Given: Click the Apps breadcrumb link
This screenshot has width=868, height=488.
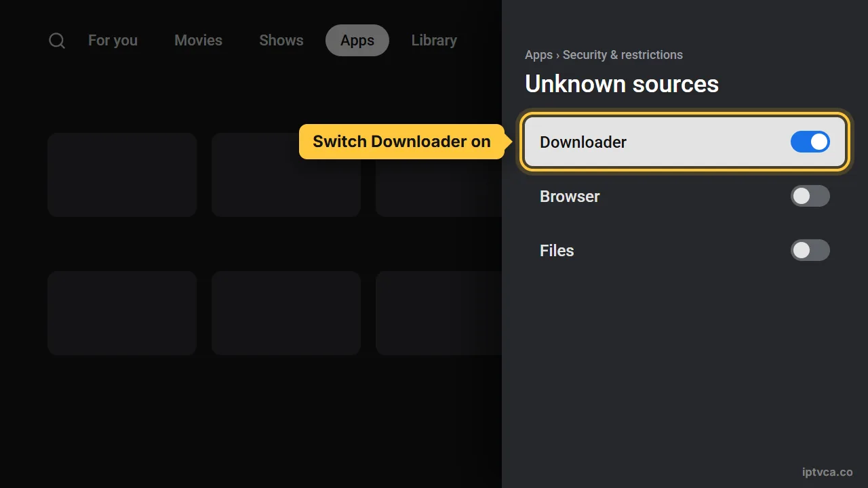Looking at the screenshot, I should pos(538,55).
